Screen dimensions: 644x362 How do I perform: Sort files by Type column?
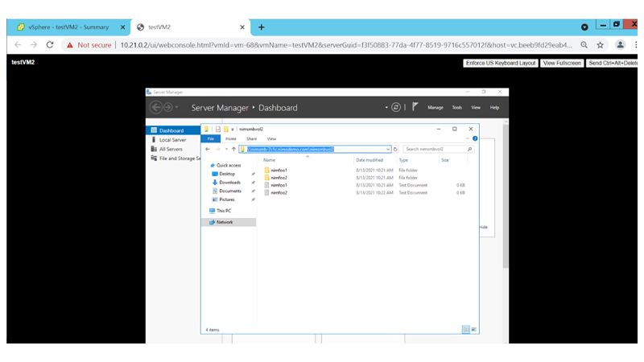click(x=403, y=160)
